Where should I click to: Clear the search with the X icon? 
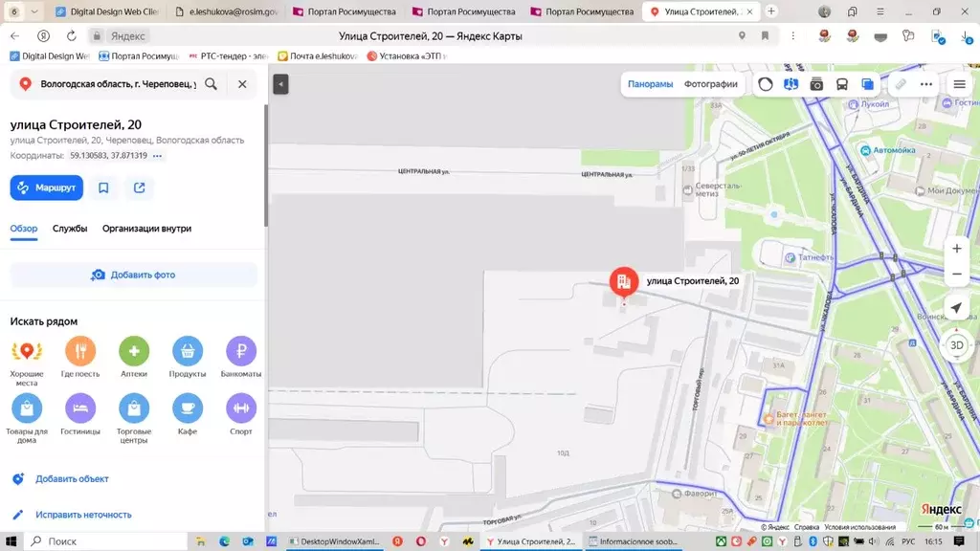click(x=242, y=84)
